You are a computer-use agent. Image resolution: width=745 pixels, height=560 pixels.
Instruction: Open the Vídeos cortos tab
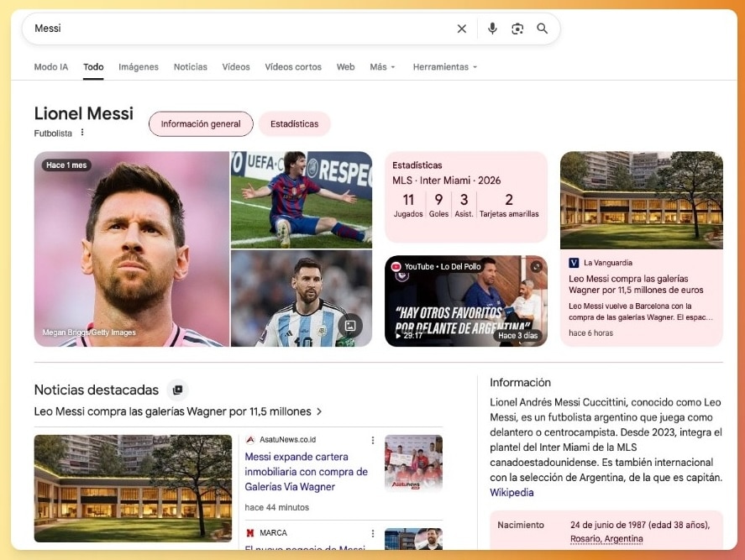coord(293,67)
